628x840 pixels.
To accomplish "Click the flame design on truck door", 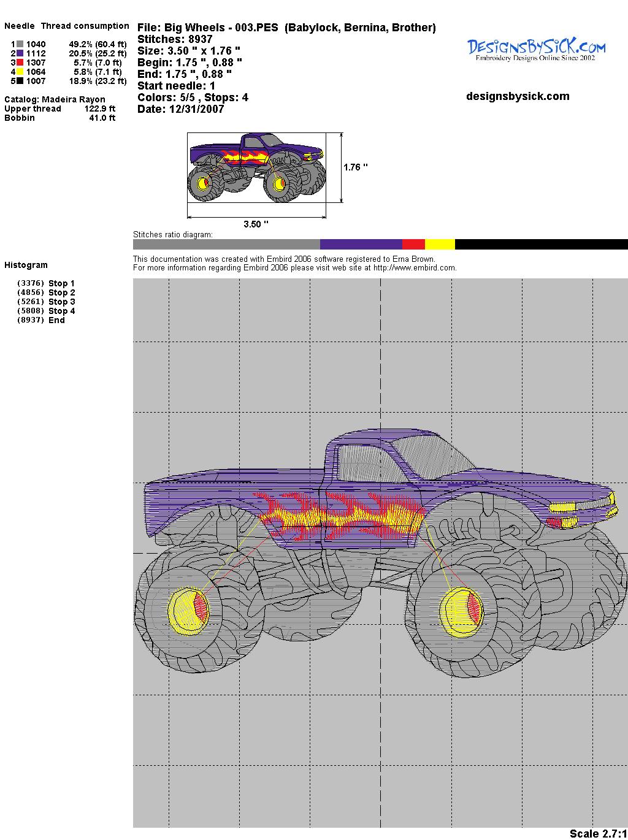I will [368, 514].
